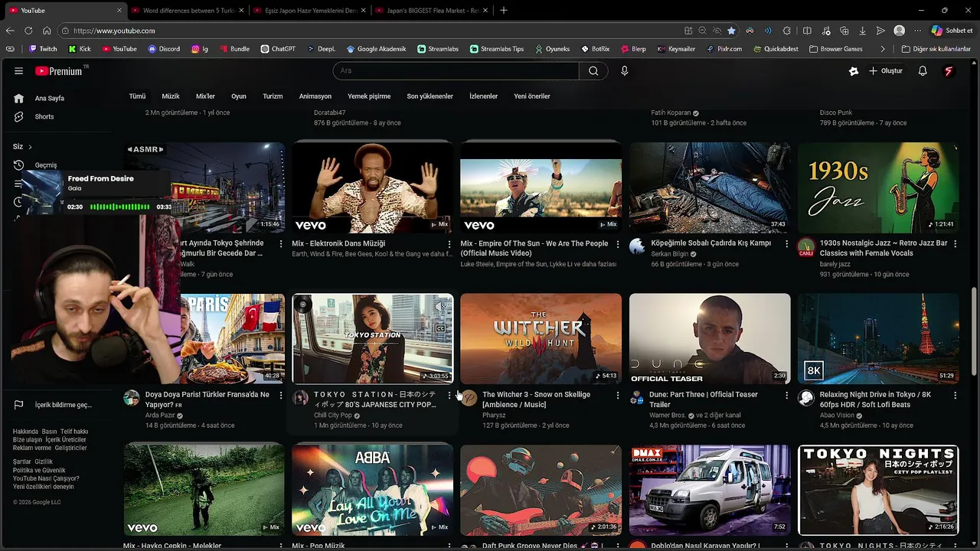
Task: Open the Streamlabs Tips bookmark
Action: pos(496,49)
